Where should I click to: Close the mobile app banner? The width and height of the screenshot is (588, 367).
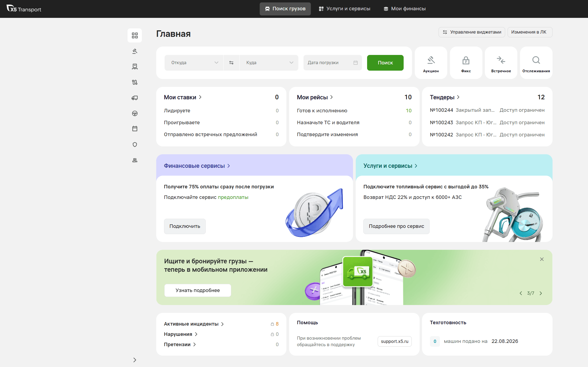(542, 259)
